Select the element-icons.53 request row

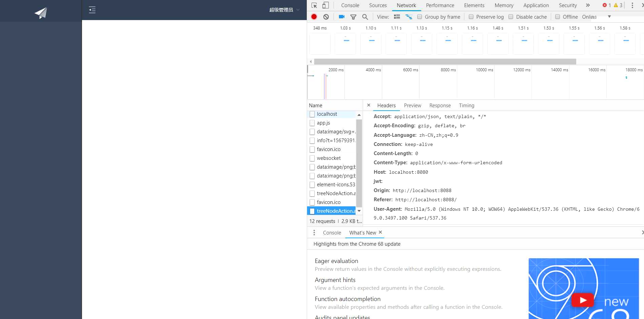331,185
